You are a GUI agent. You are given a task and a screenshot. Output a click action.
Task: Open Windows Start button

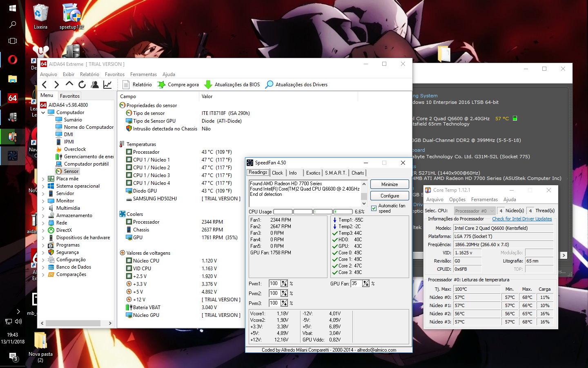[x=12, y=8]
